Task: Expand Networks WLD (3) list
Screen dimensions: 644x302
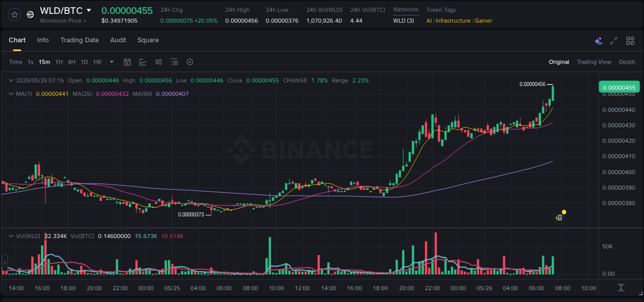Action: point(403,21)
